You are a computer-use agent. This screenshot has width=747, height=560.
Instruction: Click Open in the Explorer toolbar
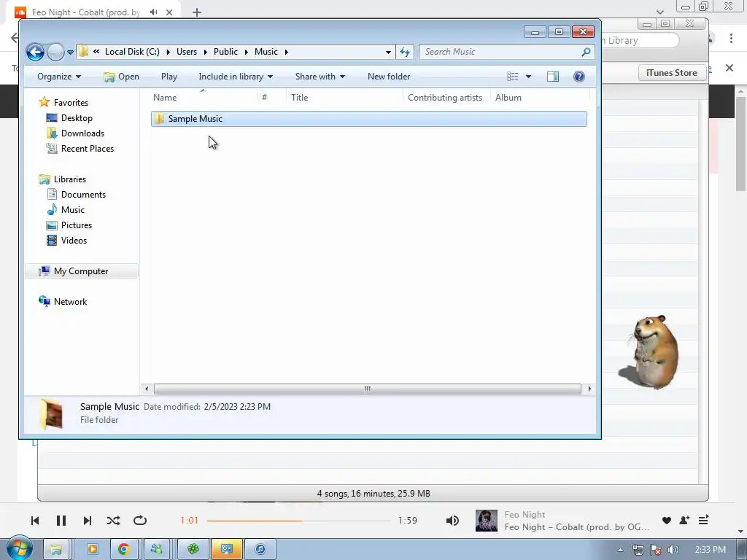[x=122, y=77]
